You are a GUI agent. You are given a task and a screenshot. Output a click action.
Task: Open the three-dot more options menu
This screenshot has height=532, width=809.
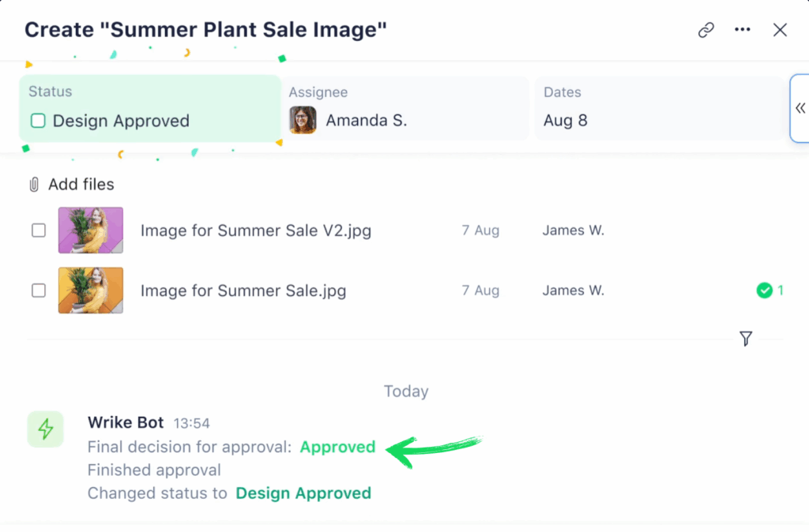(x=742, y=30)
